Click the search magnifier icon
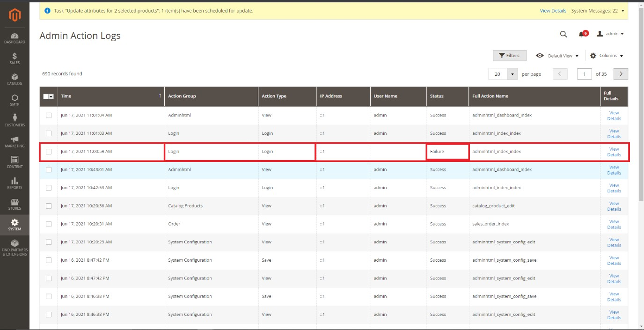 point(563,34)
